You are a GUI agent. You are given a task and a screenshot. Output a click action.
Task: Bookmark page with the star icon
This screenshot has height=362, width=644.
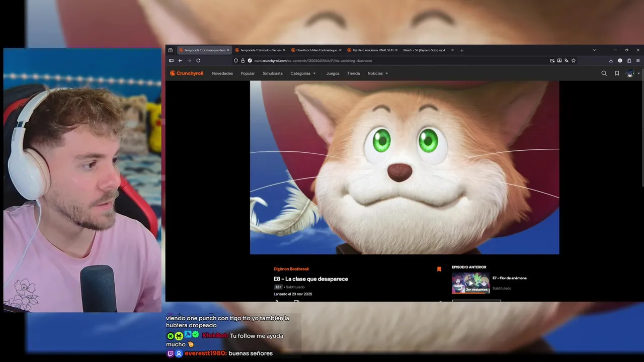tap(573, 60)
